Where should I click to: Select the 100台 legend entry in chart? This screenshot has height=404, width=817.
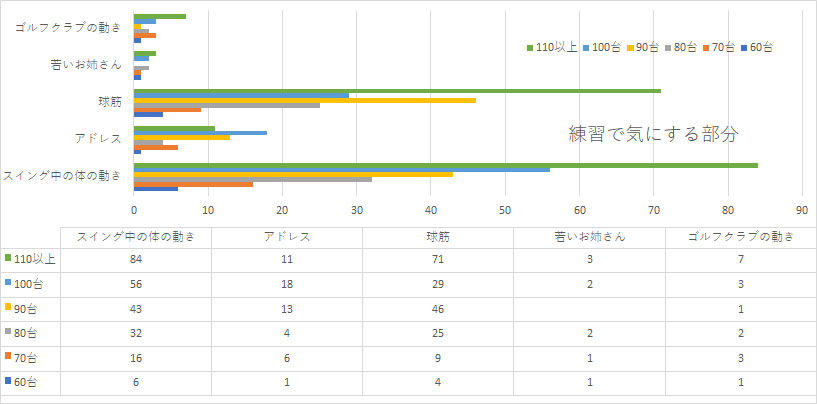[x=601, y=47]
